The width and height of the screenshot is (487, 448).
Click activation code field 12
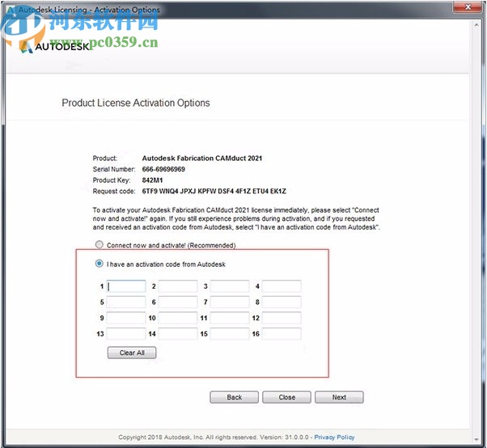coord(282,318)
